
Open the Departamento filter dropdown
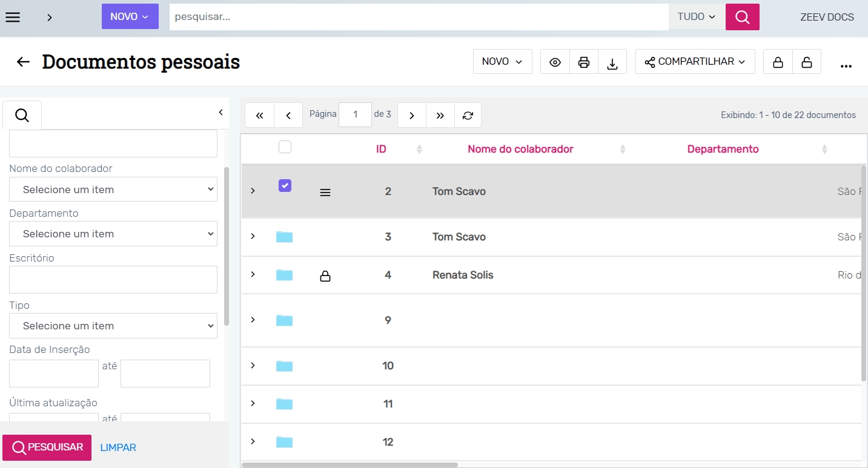coord(113,234)
